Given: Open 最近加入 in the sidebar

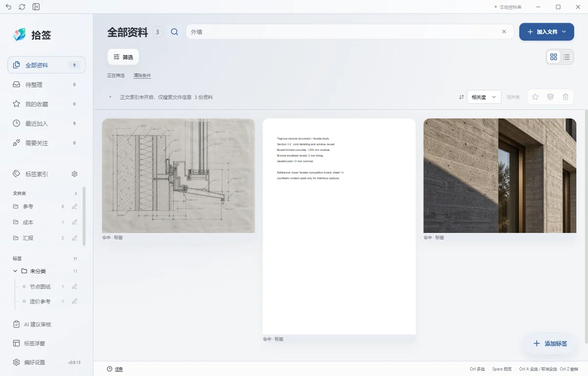Looking at the screenshot, I should click(x=47, y=123).
